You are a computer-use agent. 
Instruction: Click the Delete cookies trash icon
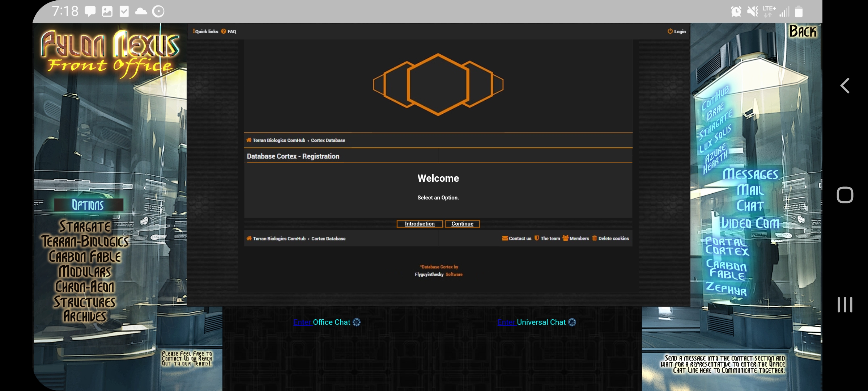(x=594, y=238)
